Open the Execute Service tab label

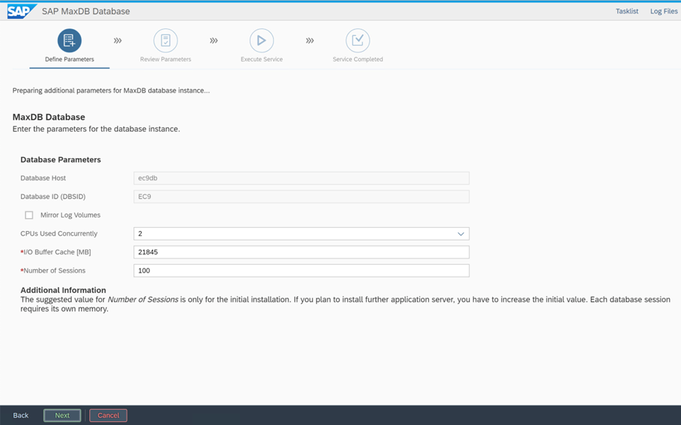[x=261, y=59]
